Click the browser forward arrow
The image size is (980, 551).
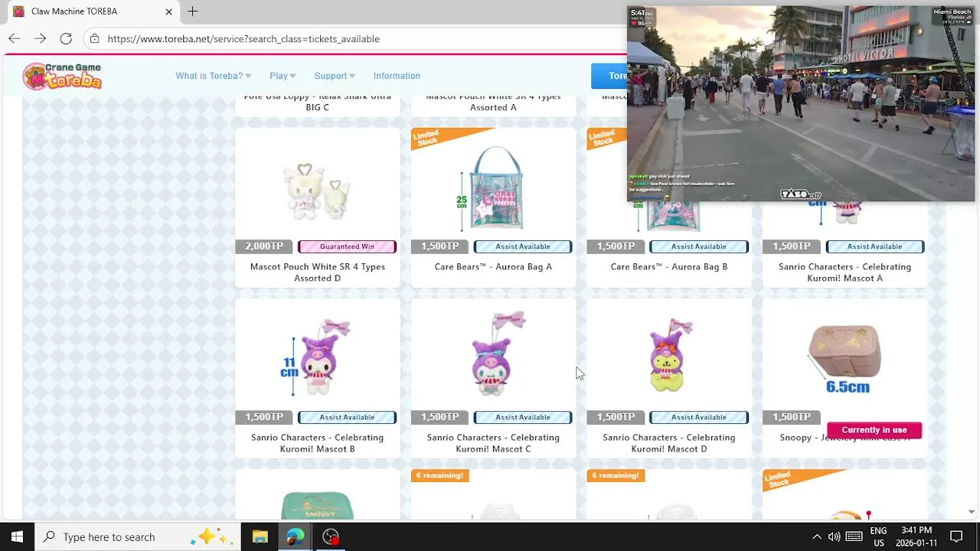[x=40, y=38]
